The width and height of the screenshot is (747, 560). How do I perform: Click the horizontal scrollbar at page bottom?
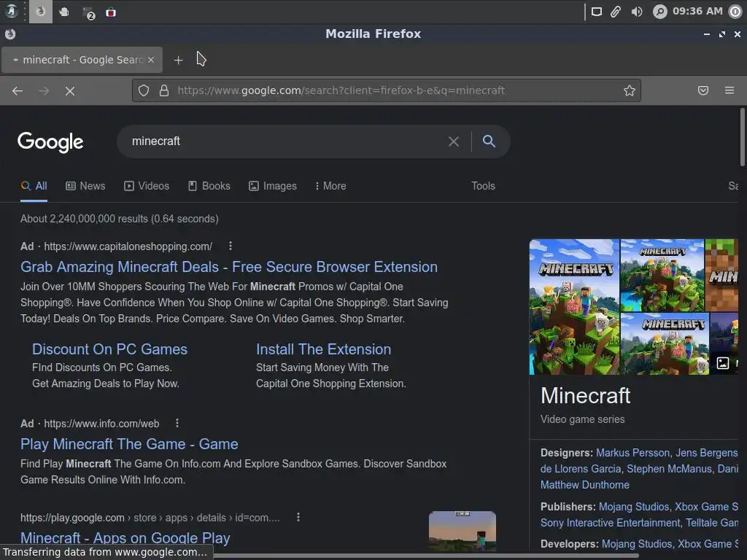click(426, 556)
